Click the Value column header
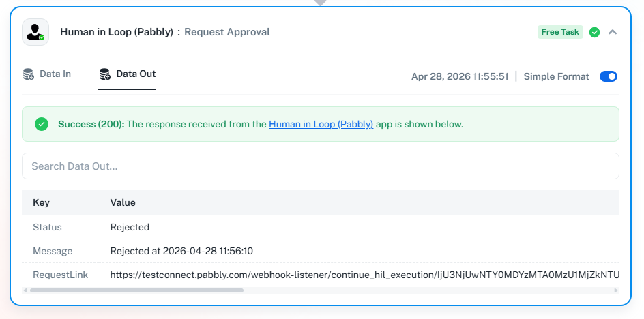This screenshot has width=644, height=319. (x=123, y=202)
